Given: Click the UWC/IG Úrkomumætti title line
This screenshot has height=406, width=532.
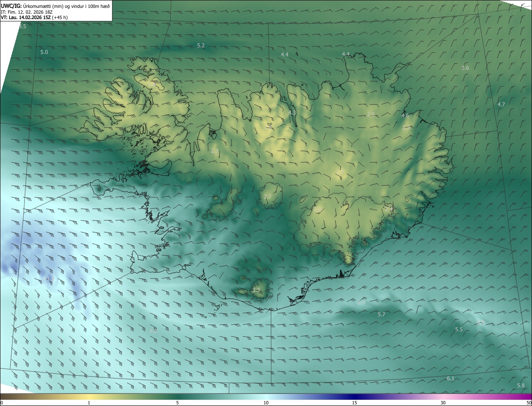Looking at the screenshot, I should pos(55,6).
